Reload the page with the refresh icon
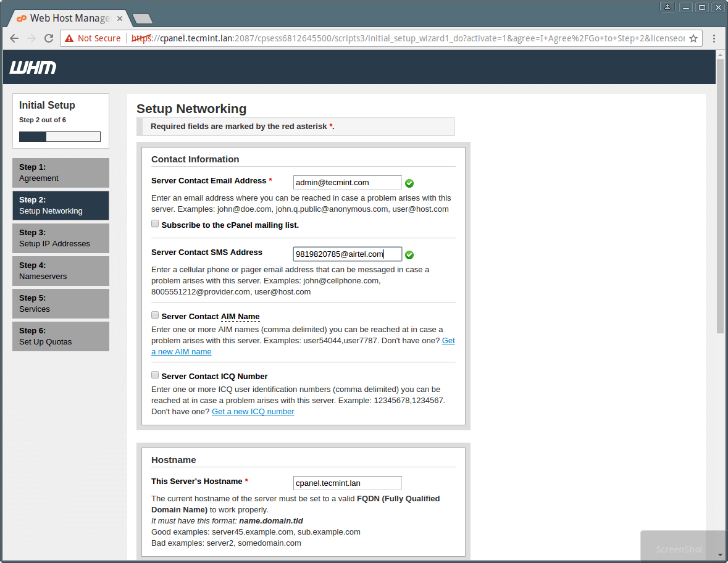 point(49,38)
